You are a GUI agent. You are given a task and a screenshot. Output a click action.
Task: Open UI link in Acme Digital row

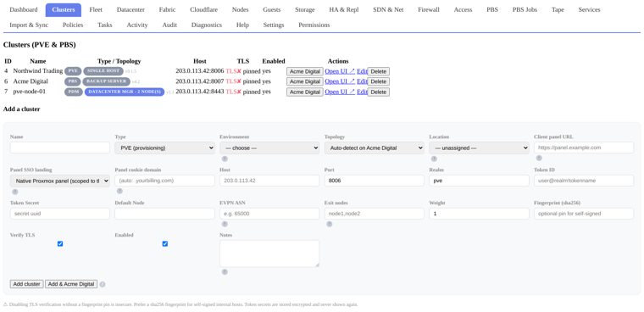click(x=340, y=81)
